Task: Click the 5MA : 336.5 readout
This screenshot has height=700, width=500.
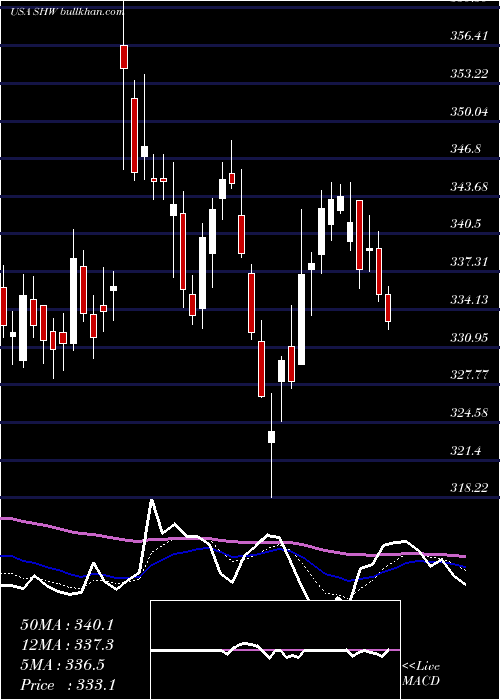Action: pyautogui.click(x=63, y=665)
